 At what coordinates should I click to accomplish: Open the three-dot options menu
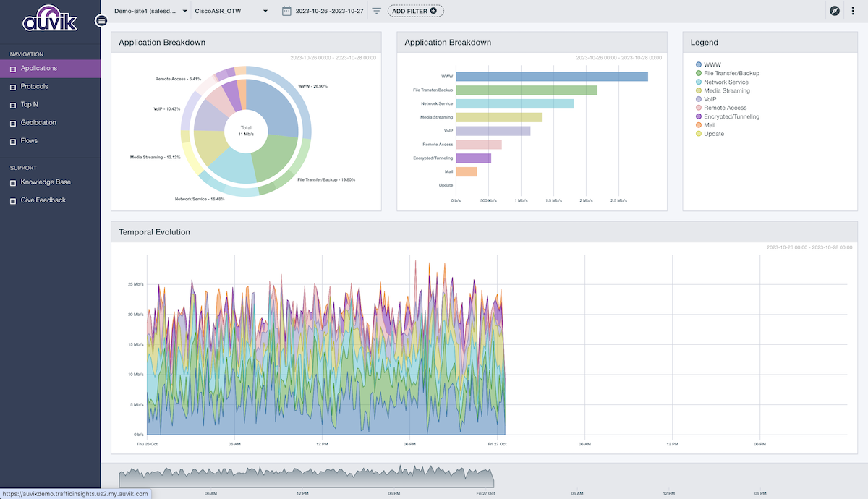tap(854, 11)
